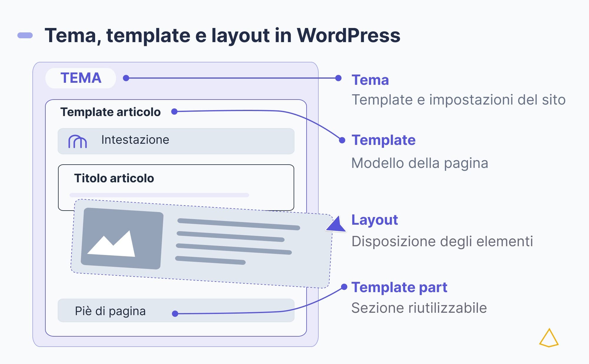The width and height of the screenshot is (589, 364).
Task: Click the arch logo icon in Intestazione bar
Action: click(77, 141)
